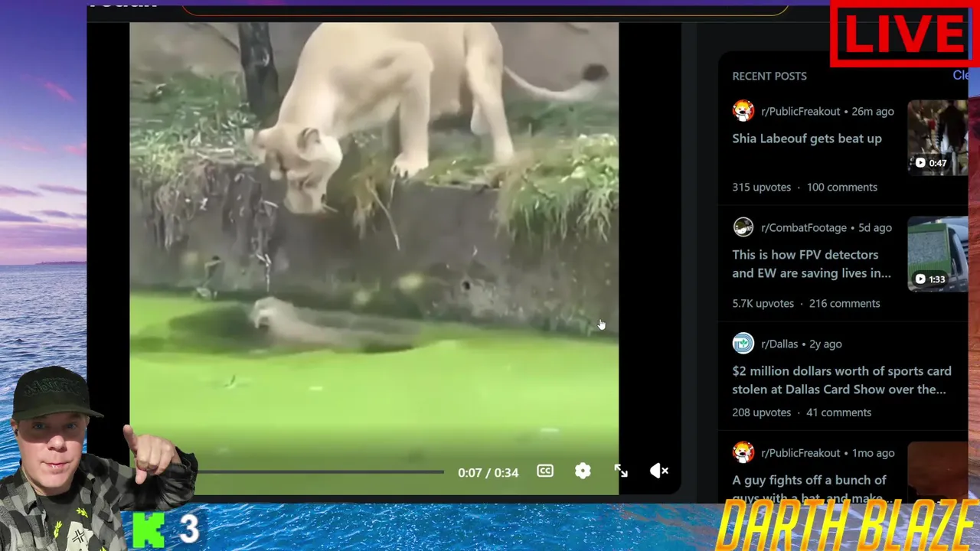
Task: Open video settings gear
Action: coord(583,471)
